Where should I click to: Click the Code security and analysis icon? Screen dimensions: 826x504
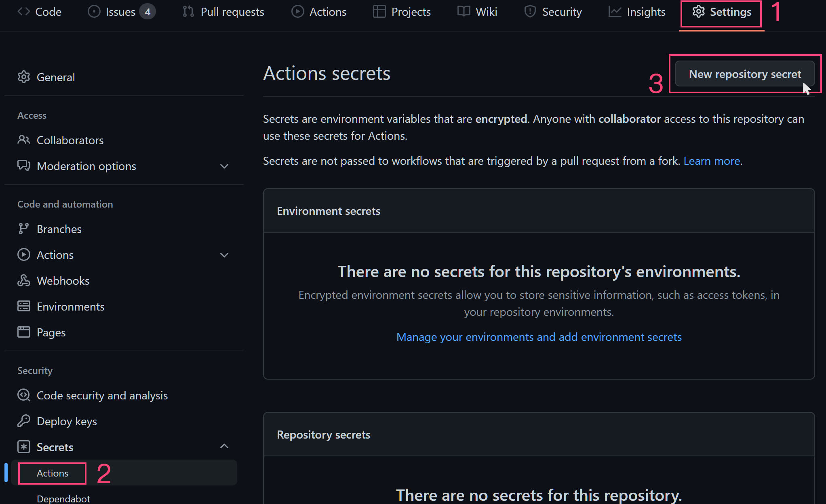24,395
